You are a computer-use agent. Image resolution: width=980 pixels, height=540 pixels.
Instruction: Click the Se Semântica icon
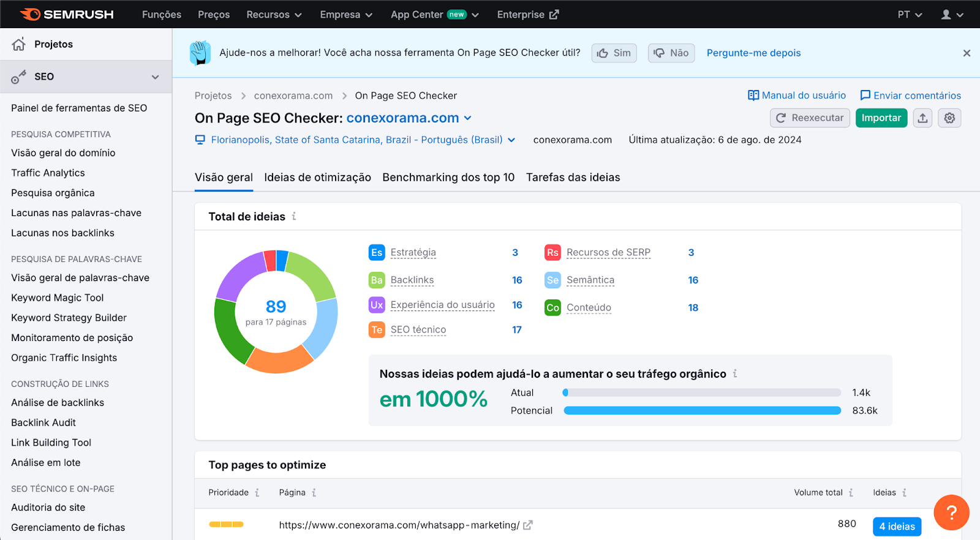tap(552, 280)
